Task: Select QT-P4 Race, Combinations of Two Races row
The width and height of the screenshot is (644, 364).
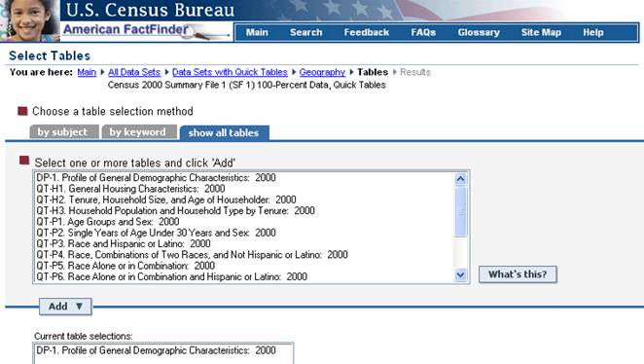Action: pos(244,255)
